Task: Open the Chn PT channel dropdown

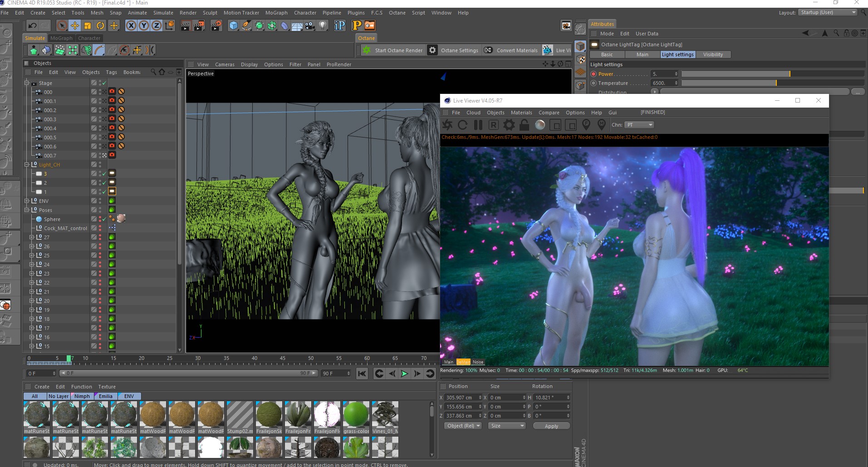Action: click(x=639, y=125)
